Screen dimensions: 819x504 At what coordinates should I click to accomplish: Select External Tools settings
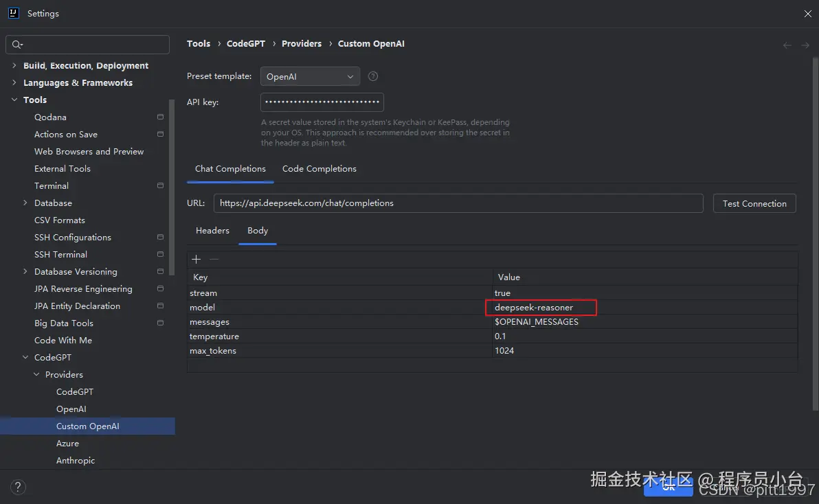(x=62, y=168)
